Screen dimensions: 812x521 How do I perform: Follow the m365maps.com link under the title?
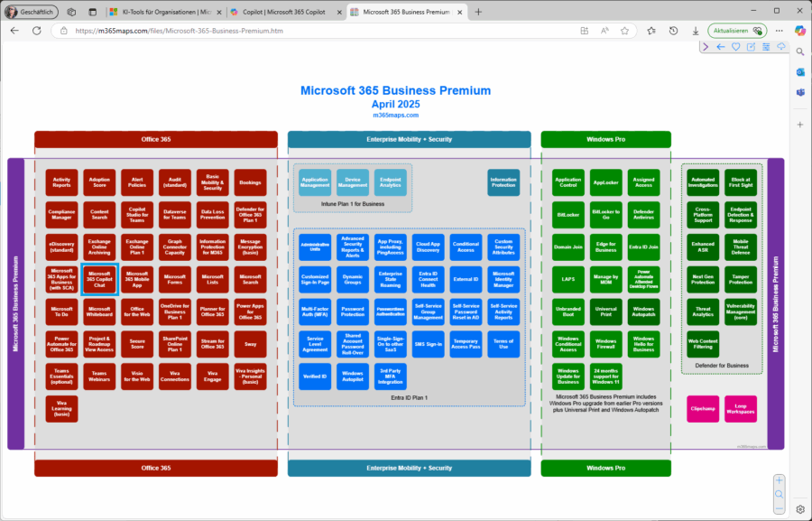tap(396, 115)
